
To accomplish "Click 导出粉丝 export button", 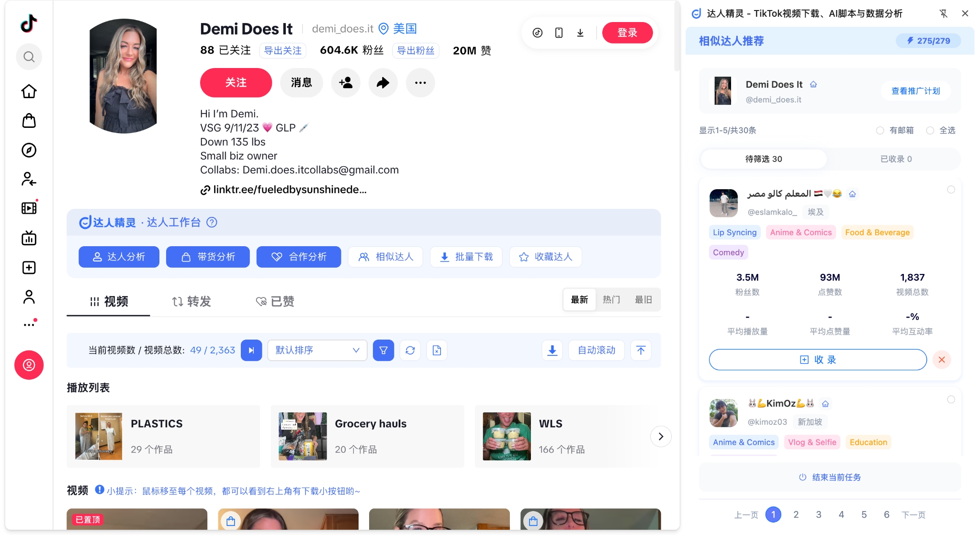I will [416, 51].
